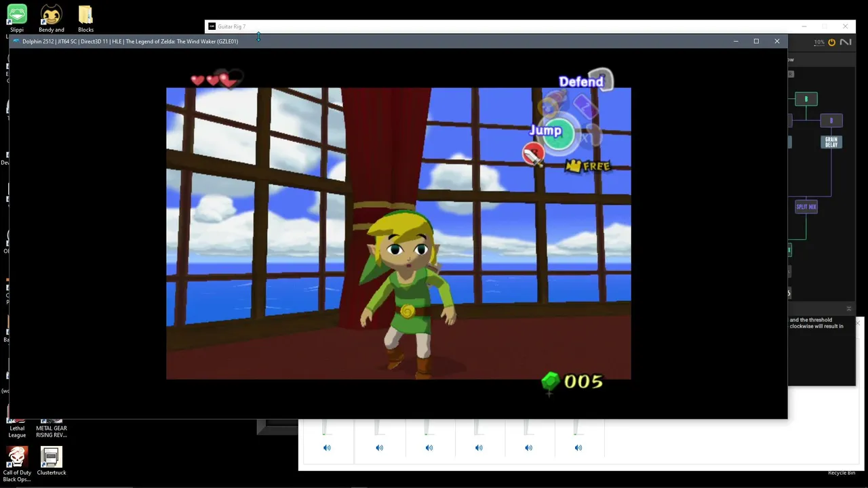The image size is (868, 488).
Task: Minimize the Dolphin emulator window
Action: [x=736, y=41]
